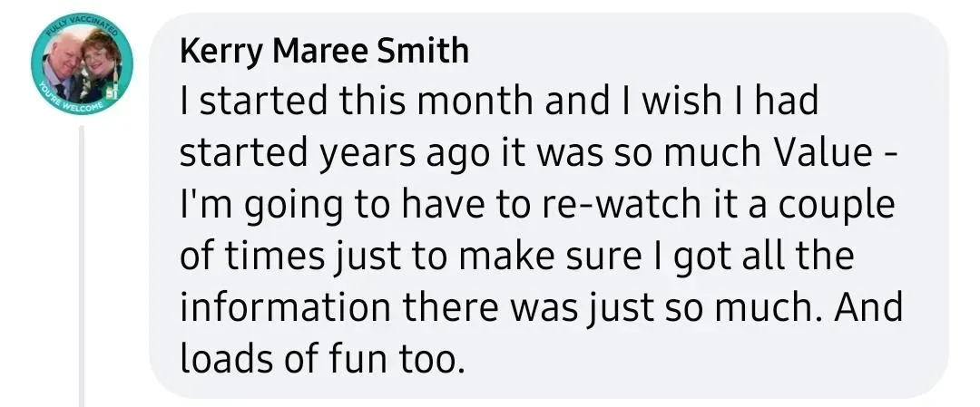Click the first name 'Kerry' in the header
Viewport: 980px width, 407px height.
pyautogui.click(x=222, y=53)
